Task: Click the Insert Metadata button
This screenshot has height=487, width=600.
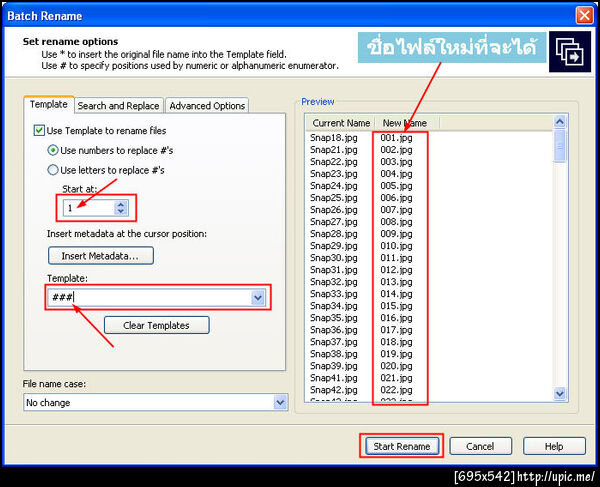Action: pos(101,256)
